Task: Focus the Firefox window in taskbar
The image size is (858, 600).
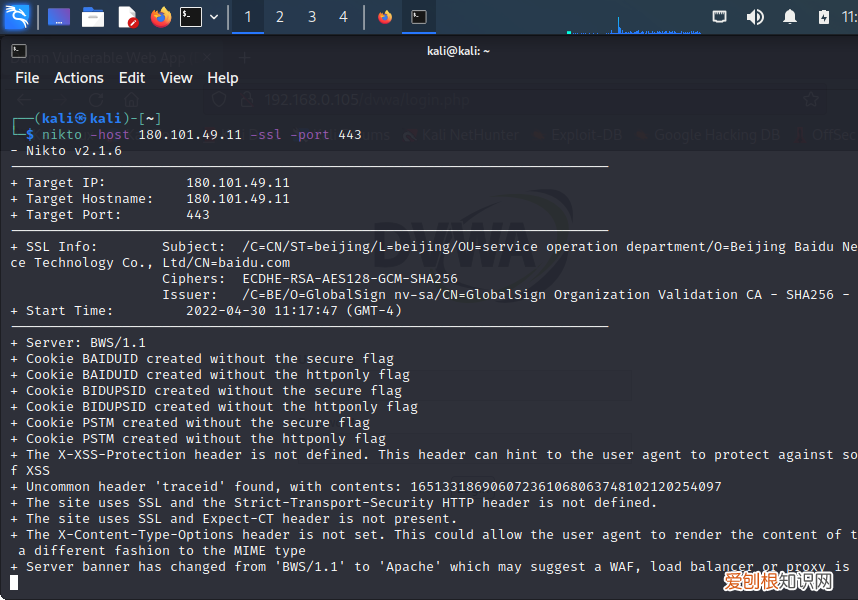Action: point(385,17)
